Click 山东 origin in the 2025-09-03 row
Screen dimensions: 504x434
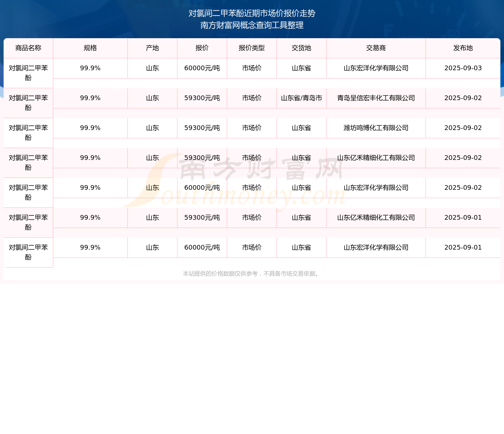click(153, 68)
